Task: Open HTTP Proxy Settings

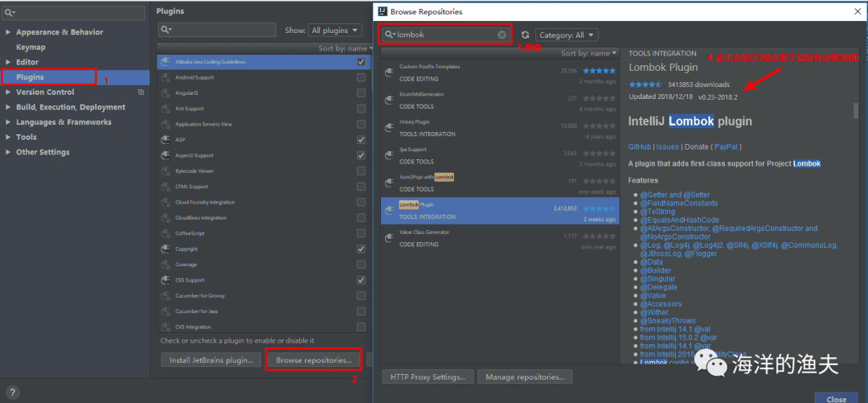Action: (428, 377)
